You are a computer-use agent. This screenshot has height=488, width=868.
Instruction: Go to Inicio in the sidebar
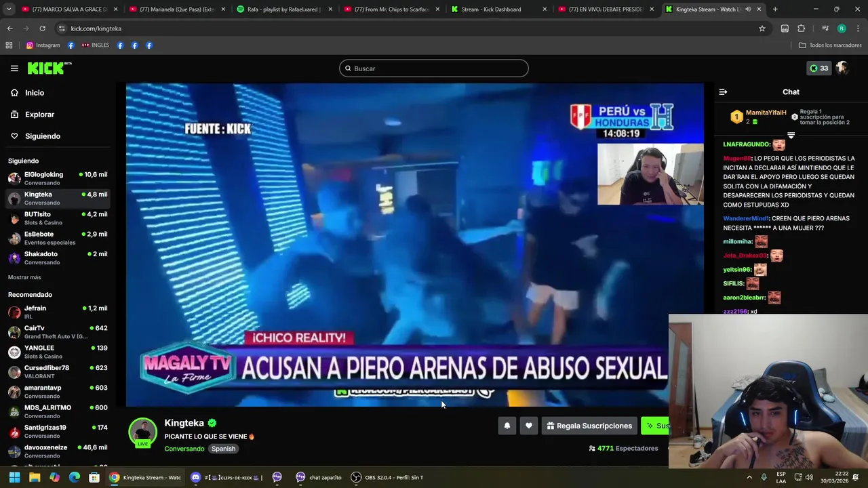coord(35,93)
